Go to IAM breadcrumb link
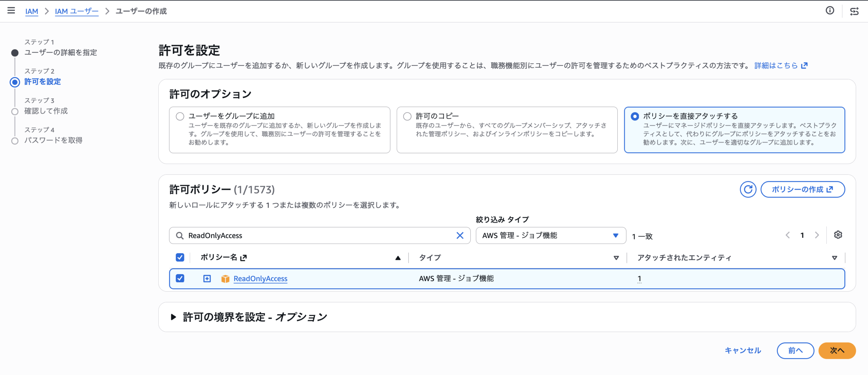868x375 pixels. pos(32,11)
